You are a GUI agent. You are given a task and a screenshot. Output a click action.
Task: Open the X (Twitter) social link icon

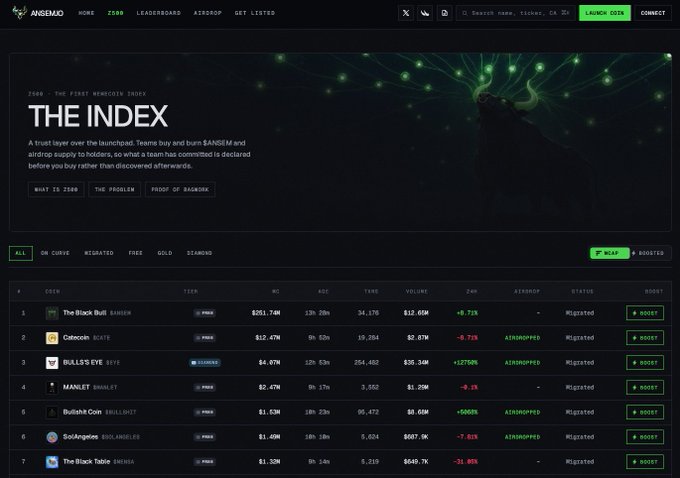point(405,13)
